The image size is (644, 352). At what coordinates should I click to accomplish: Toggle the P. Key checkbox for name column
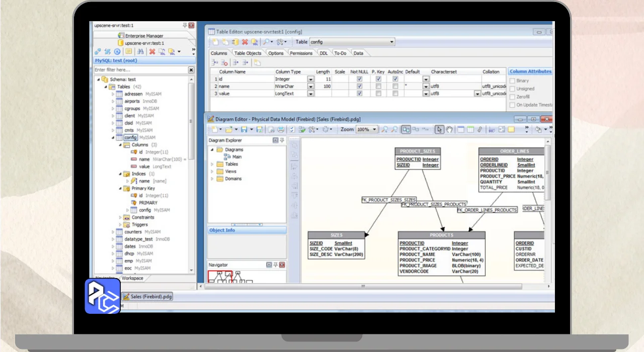pos(378,86)
